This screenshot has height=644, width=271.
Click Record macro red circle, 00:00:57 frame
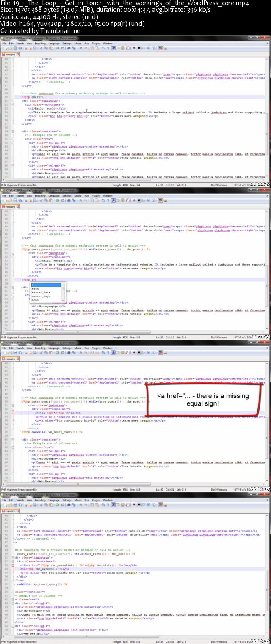pyautogui.click(x=134, y=48)
